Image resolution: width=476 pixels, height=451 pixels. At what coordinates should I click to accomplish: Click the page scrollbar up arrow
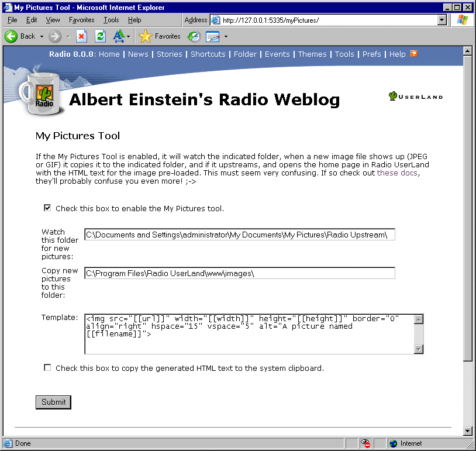(467, 51)
